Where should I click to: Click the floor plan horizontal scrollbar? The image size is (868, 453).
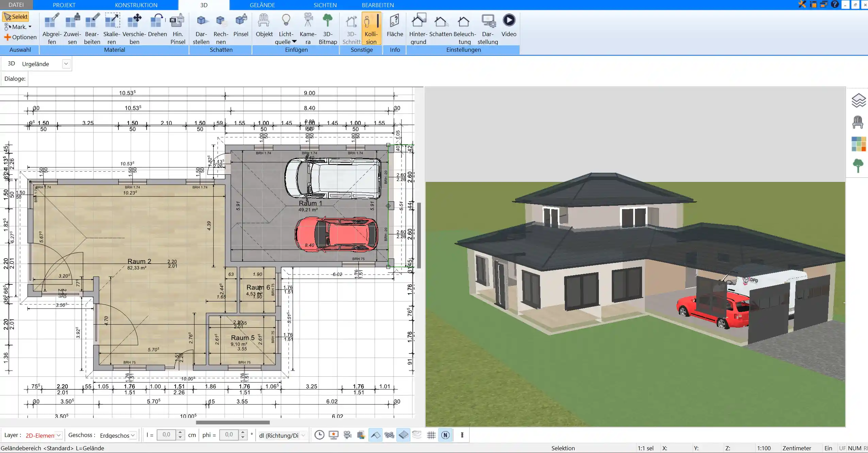coord(233,422)
